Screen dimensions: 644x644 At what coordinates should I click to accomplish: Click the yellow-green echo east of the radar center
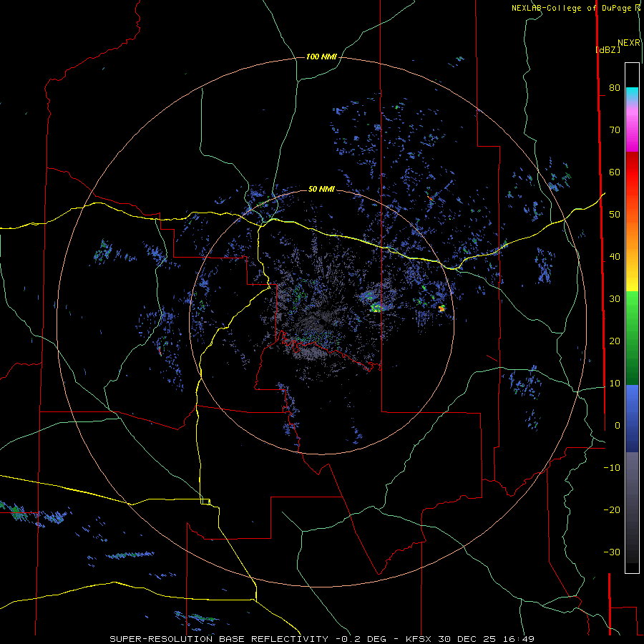(376, 308)
